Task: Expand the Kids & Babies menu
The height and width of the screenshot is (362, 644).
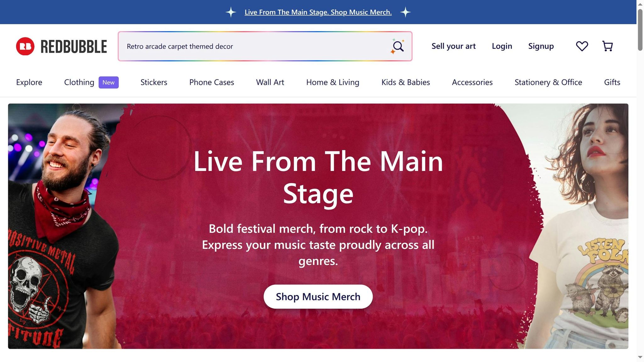Action: point(406,82)
